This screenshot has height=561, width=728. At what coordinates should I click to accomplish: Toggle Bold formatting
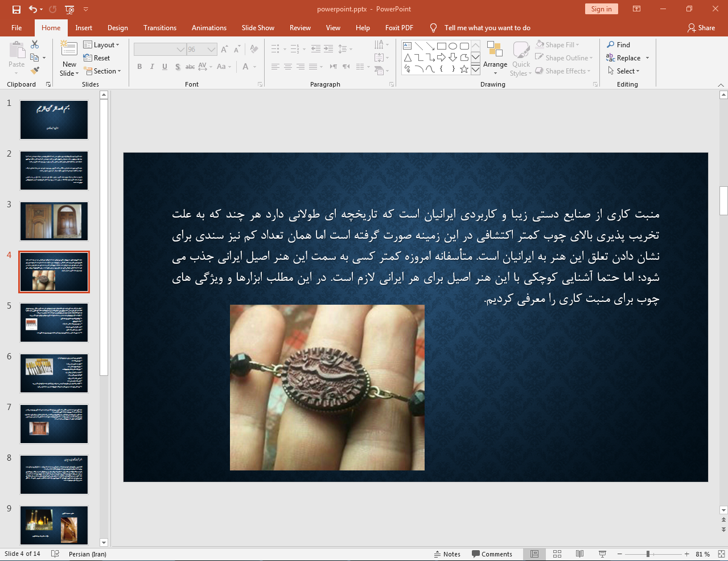click(x=139, y=67)
